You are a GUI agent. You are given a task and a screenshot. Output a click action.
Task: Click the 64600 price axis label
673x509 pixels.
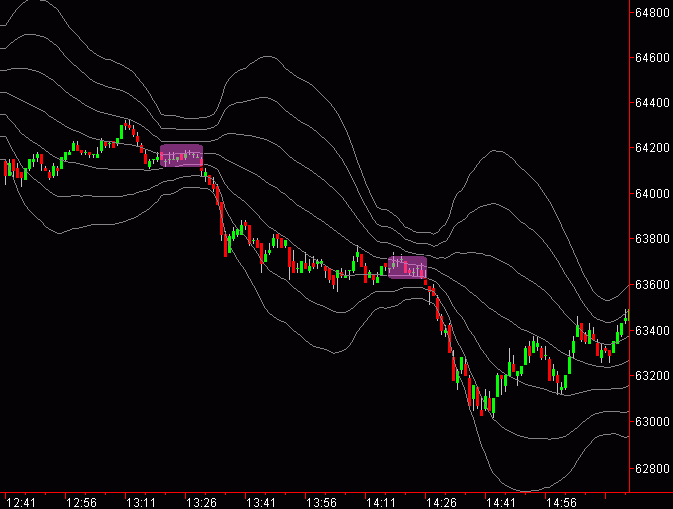(x=652, y=58)
